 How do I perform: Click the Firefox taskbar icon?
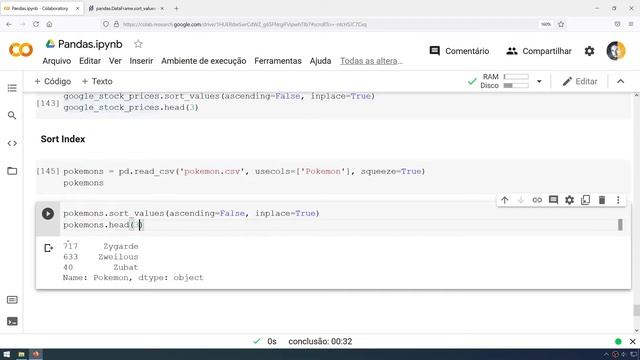[36, 354]
